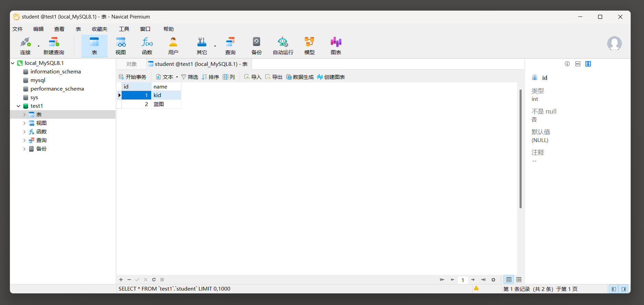The width and height of the screenshot is (644, 305).
Task: Open the 文件 menu
Action: (x=17, y=29)
